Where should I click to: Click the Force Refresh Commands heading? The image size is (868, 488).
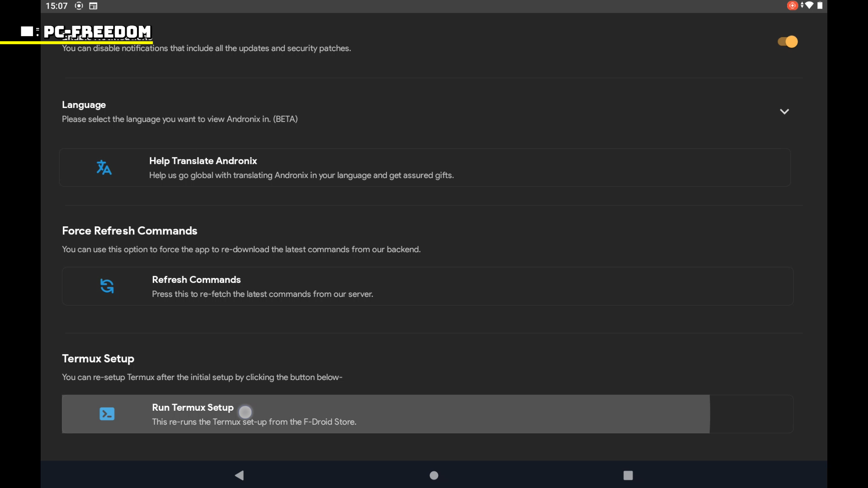[x=129, y=231]
